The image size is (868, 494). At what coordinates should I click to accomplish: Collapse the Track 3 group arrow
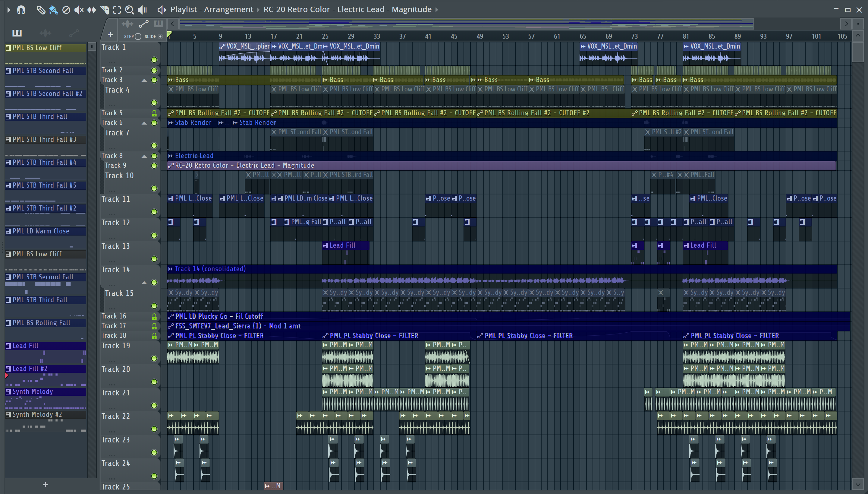(144, 80)
